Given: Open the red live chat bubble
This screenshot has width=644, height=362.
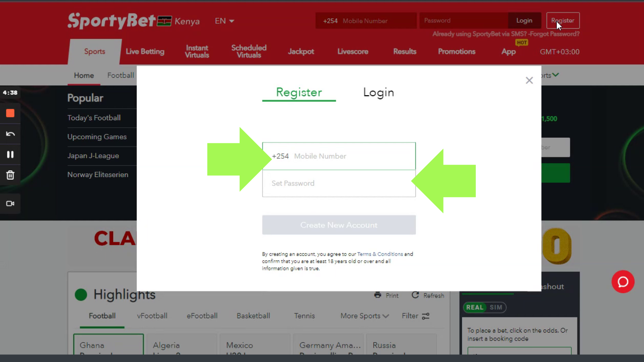Looking at the screenshot, I should (x=623, y=282).
